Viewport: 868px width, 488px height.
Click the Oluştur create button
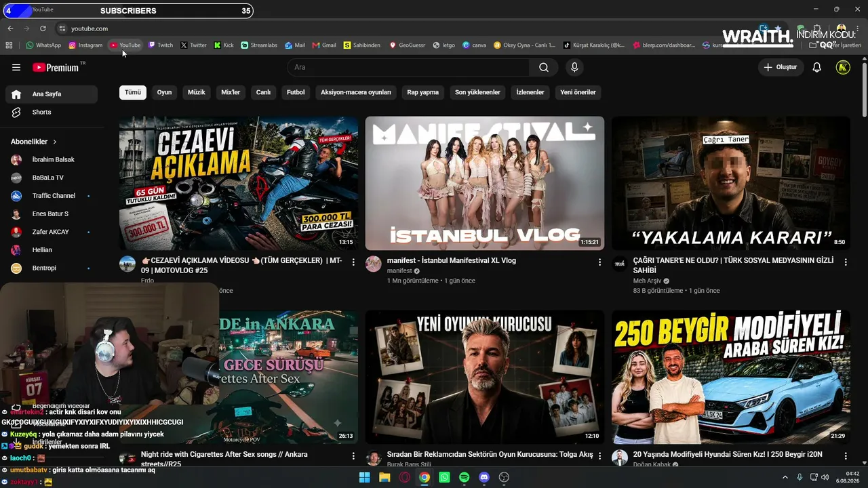781,67
